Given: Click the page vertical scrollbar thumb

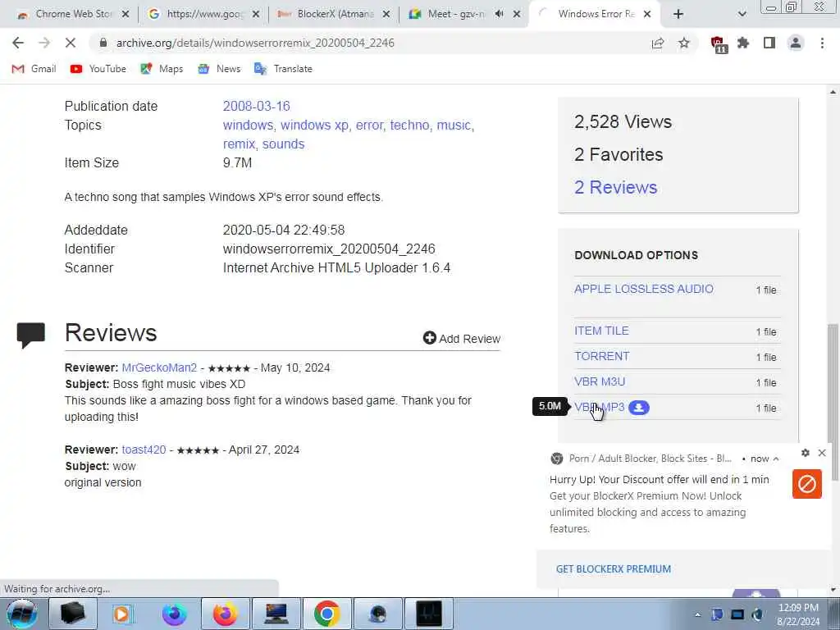Looking at the screenshot, I should (x=833, y=402).
